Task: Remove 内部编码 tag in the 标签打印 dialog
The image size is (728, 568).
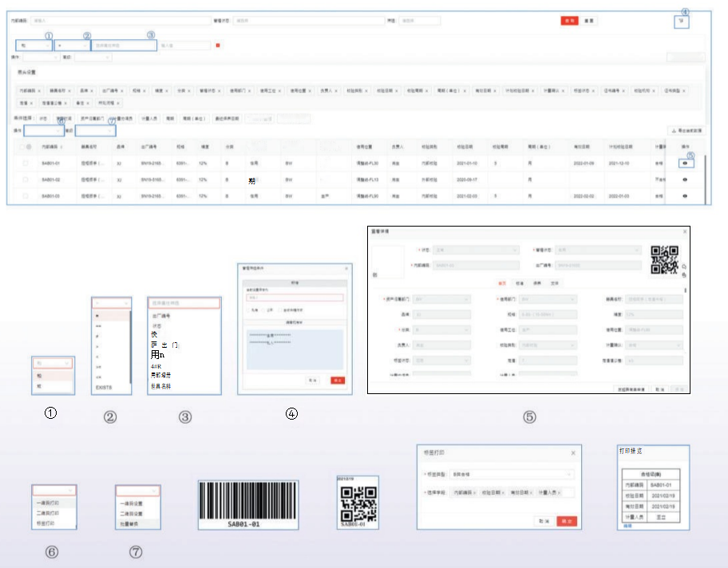Action: [x=474, y=492]
